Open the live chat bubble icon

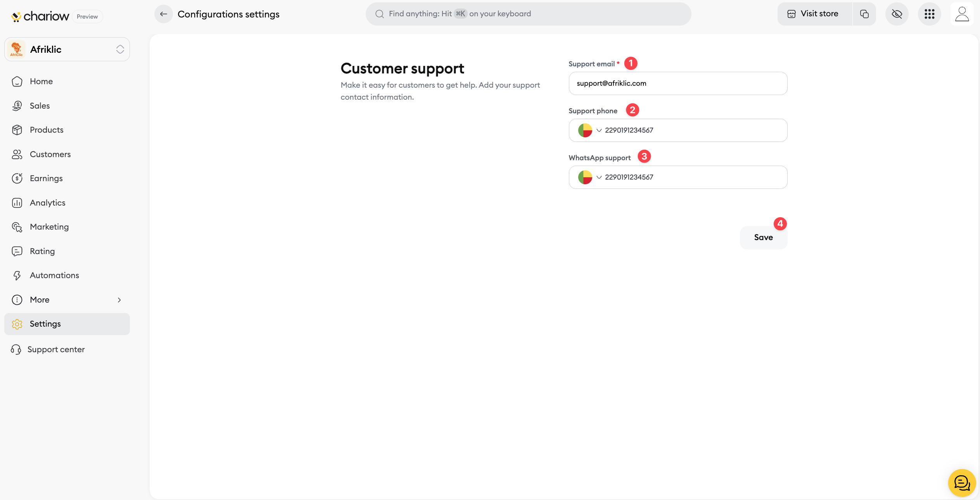point(961,483)
